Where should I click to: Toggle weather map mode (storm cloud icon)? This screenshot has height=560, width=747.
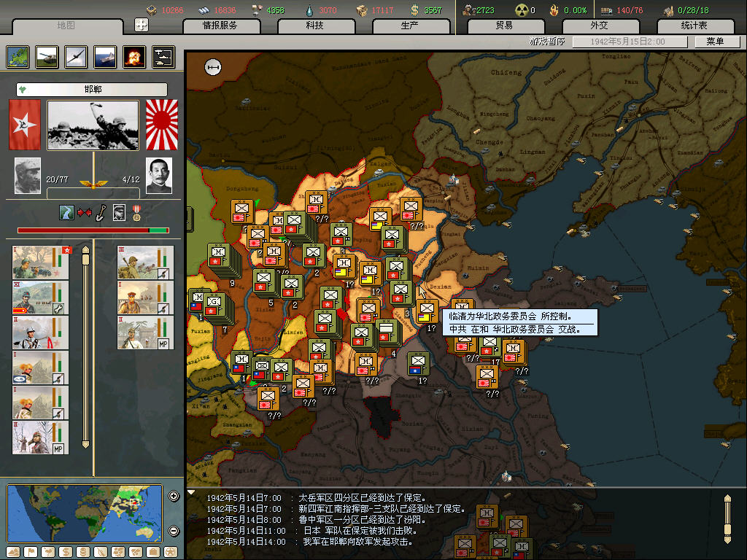click(x=48, y=552)
